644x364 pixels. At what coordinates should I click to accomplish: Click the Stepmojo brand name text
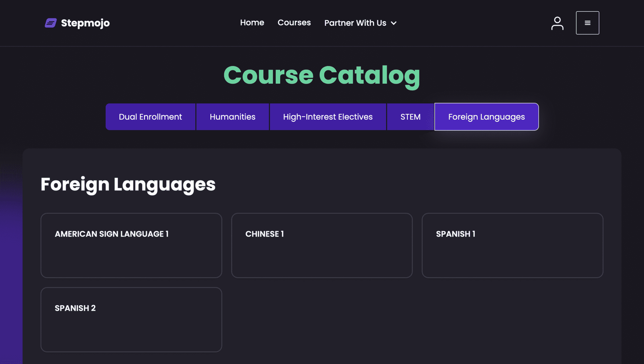click(85, 23)
